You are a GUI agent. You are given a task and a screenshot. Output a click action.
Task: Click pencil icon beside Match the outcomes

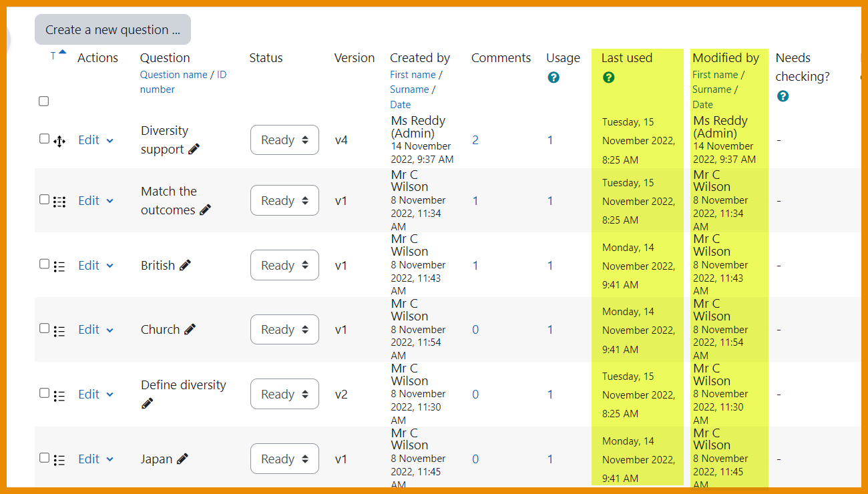point(205,210)
